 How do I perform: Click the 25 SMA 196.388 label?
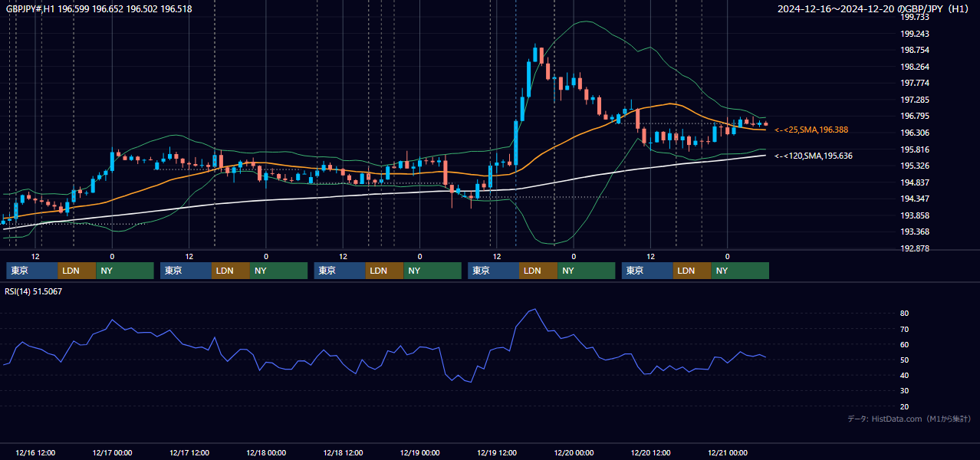coord(811,130)
